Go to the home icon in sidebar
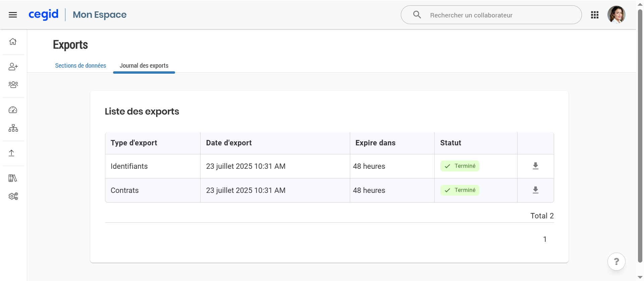This screenshot has width=644, height=281. pyautogui.click(x=13, y=42)
